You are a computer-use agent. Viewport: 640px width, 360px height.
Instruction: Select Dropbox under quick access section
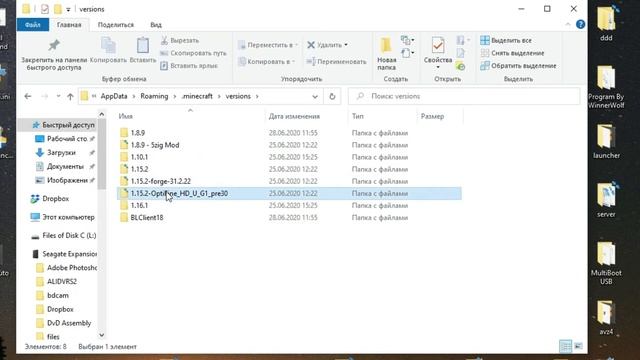point(56,199)
